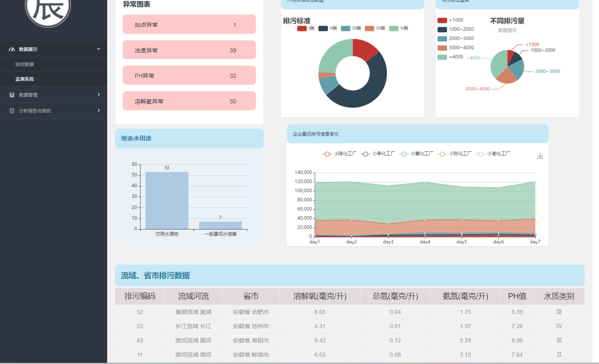Click the 安徽省 池州市 cell
Image resolution: width=599 pixels, height=364 pixels.
tap(251, 326)
